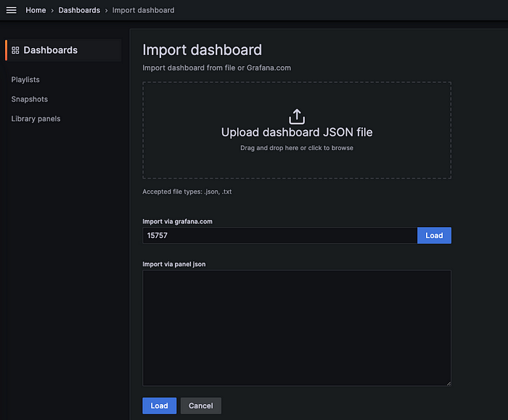Screen dimensions: 508x420
Task: Open Dashboards breadcrumb link
Action: (x=79, y=10)
